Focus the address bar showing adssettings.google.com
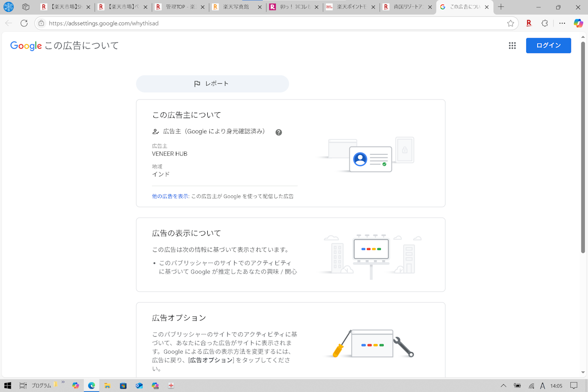 (x=277, y=23)
